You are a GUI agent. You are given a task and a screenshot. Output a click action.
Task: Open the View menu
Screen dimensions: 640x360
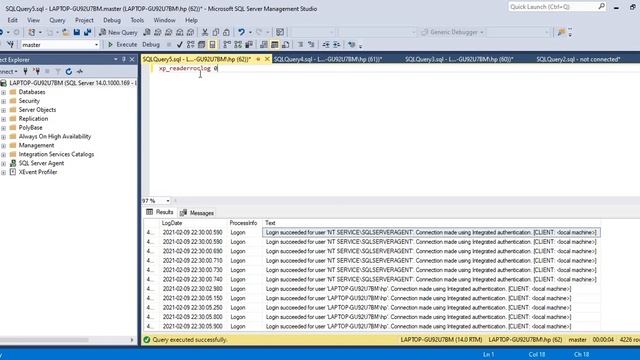pyautogui.click(x=33, y=20)
